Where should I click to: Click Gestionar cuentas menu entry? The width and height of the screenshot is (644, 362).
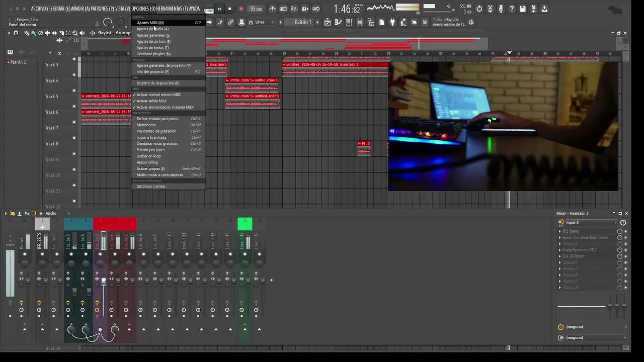(169, 186)
